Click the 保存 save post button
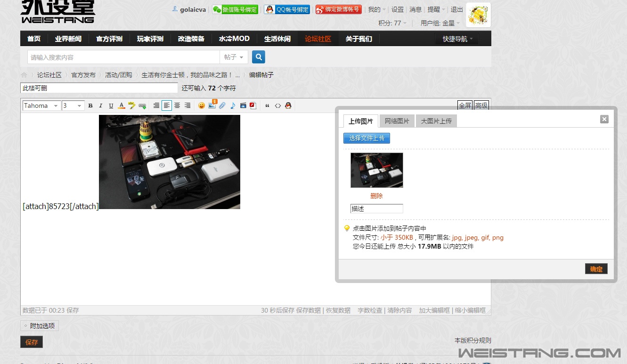This screenshot has height=364, width=627. [x=32, y=342]
